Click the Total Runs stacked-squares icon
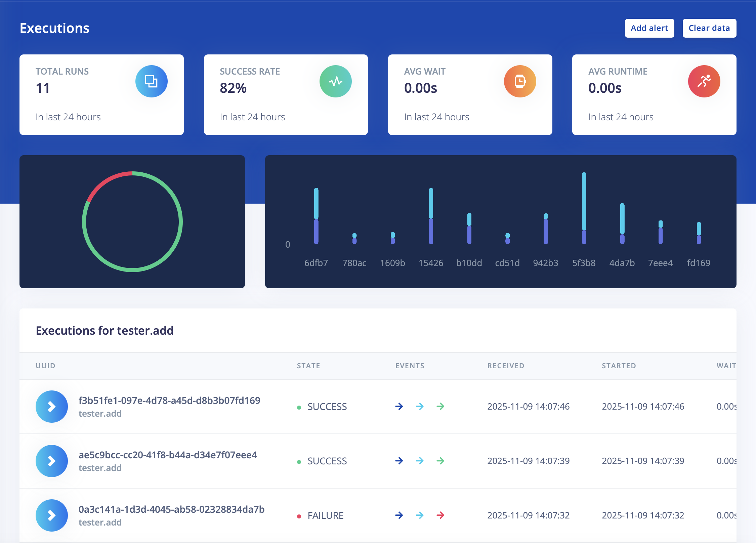Viewport: 756px width, 543px height. click(x=151, y=81)
